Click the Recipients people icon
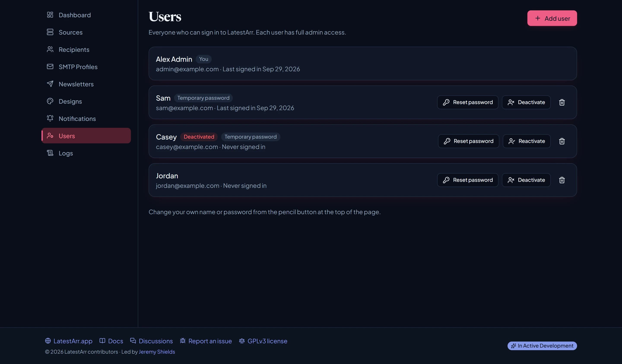 click(50, 49)
